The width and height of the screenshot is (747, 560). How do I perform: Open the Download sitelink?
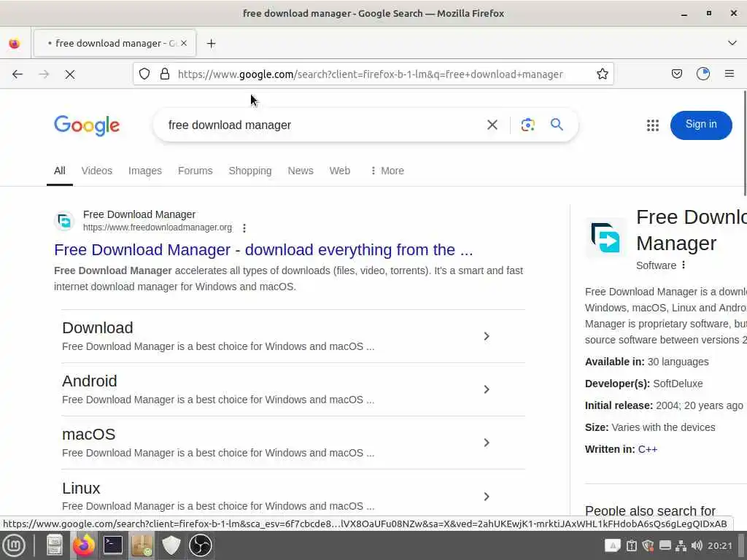pyautogui.click(x=98, y=327)
